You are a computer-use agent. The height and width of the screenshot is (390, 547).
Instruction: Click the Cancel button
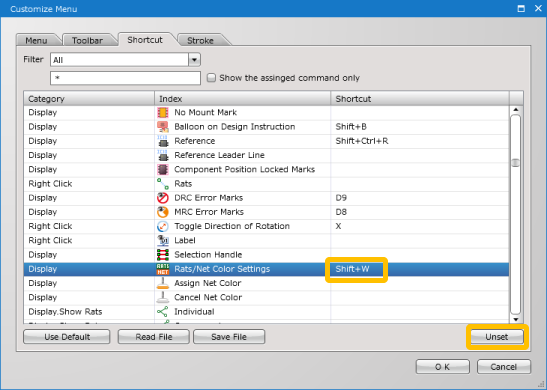click(504, 367)
